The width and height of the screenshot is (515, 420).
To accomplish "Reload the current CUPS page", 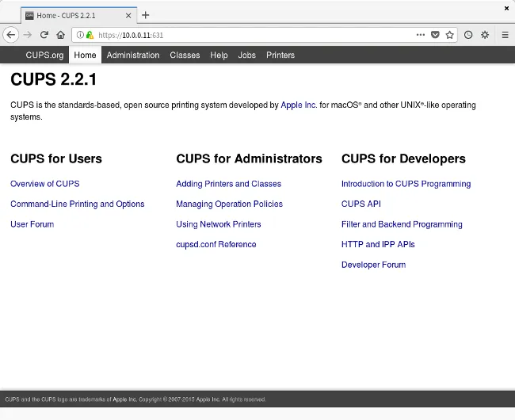I will pyautogui.click(x=44, y=35).
